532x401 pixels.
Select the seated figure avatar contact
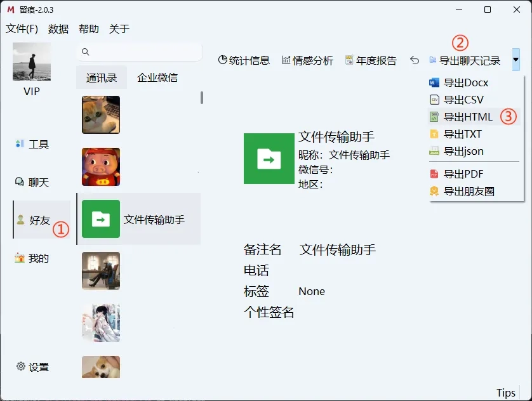pos(101,271)
